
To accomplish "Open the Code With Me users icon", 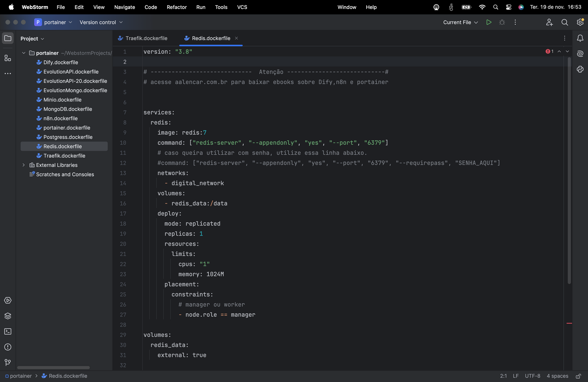I will click(x=549, y=22).
